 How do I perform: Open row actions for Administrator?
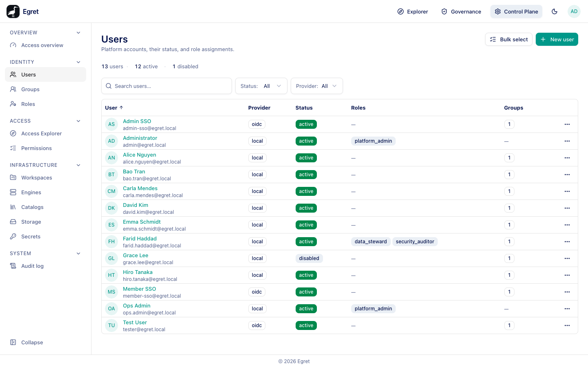567,141
